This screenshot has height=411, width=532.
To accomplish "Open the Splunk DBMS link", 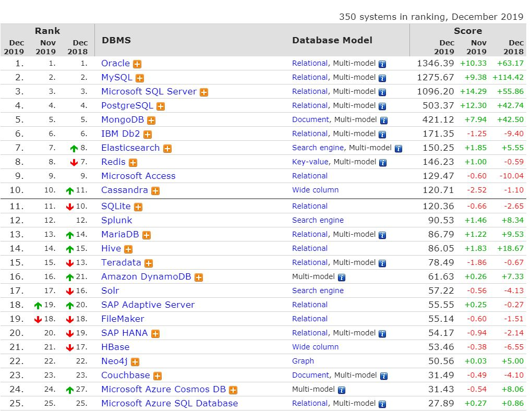I will point(117,220).
